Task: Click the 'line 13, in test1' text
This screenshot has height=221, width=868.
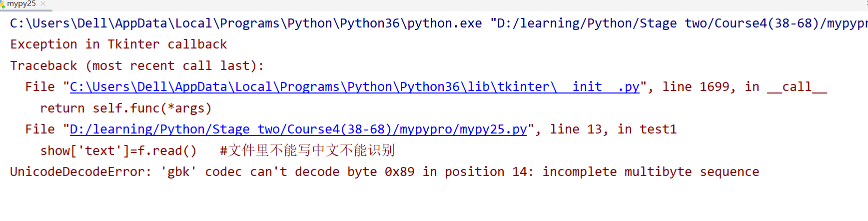Action: tap(613, 129)
